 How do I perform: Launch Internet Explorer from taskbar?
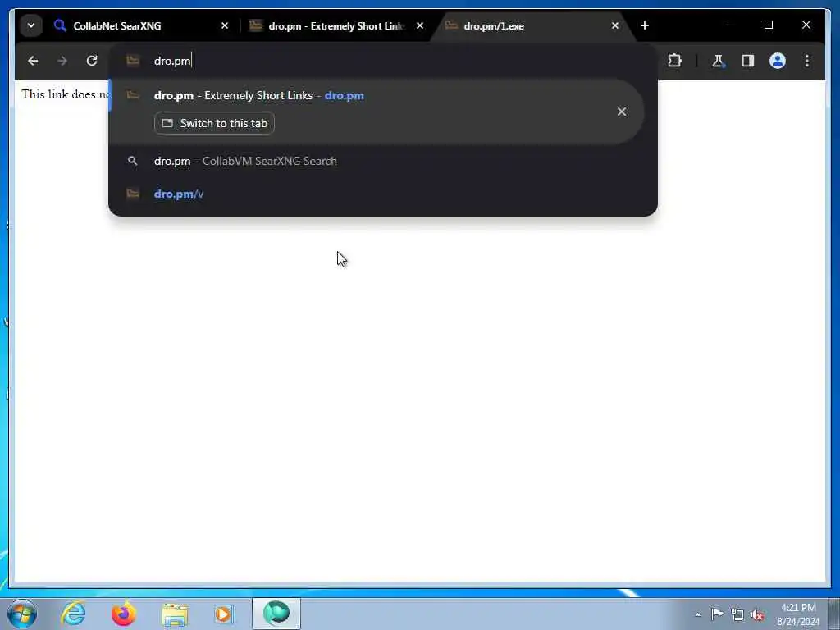coord(73,614)
